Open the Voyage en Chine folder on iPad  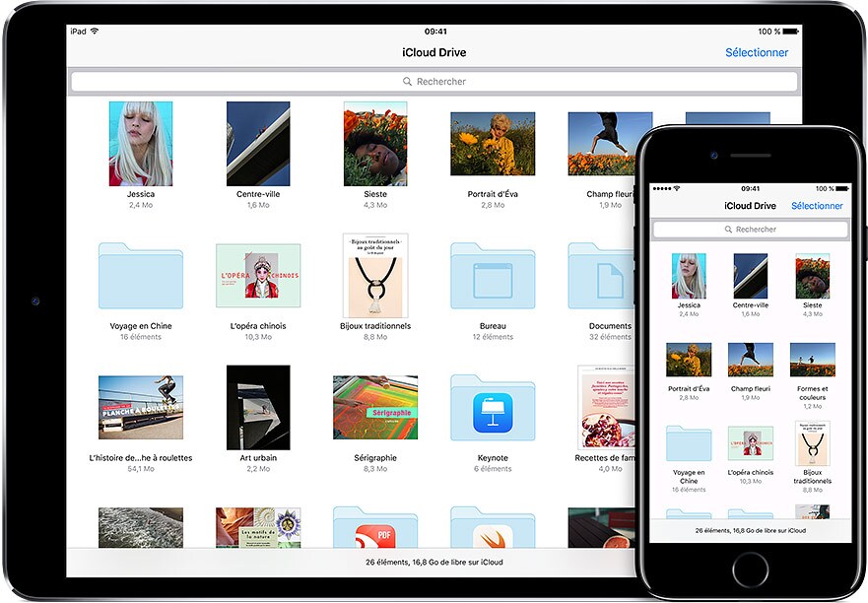(x=141, y=275)
